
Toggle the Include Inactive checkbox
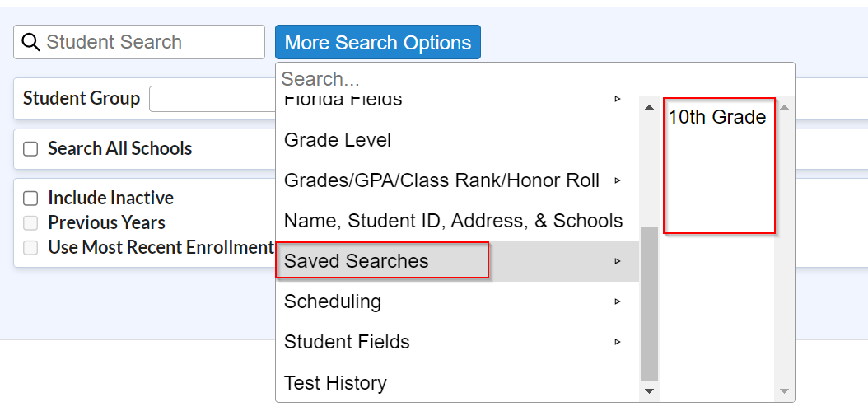(x=30, y=199)
